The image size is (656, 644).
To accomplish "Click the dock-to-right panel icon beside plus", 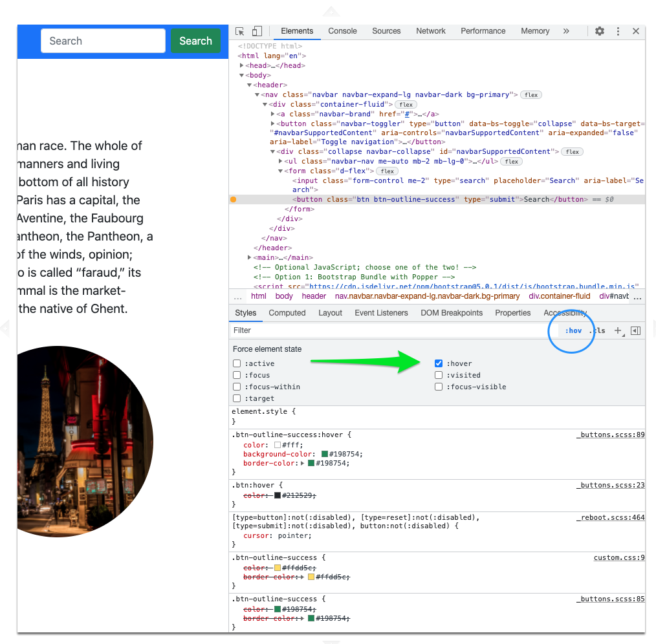I will [x=635, y=330].
